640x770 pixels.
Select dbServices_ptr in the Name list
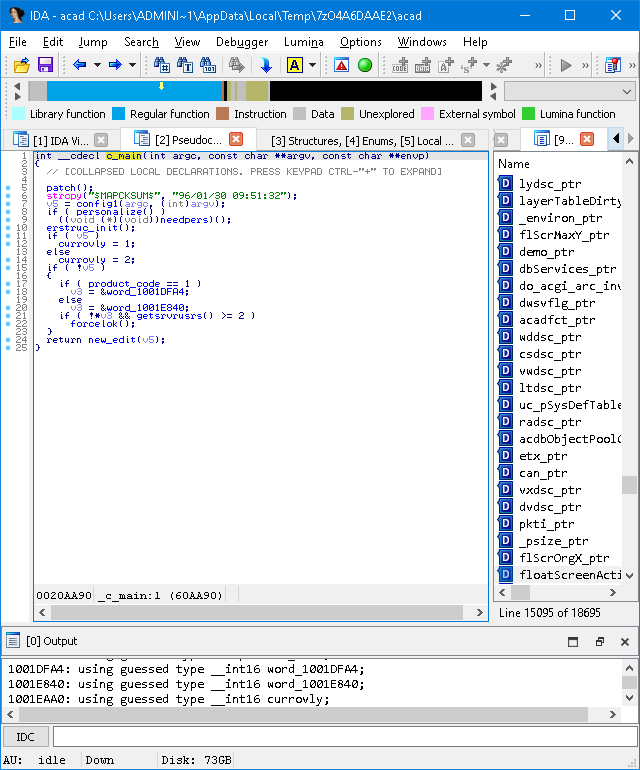click(567, 269)
